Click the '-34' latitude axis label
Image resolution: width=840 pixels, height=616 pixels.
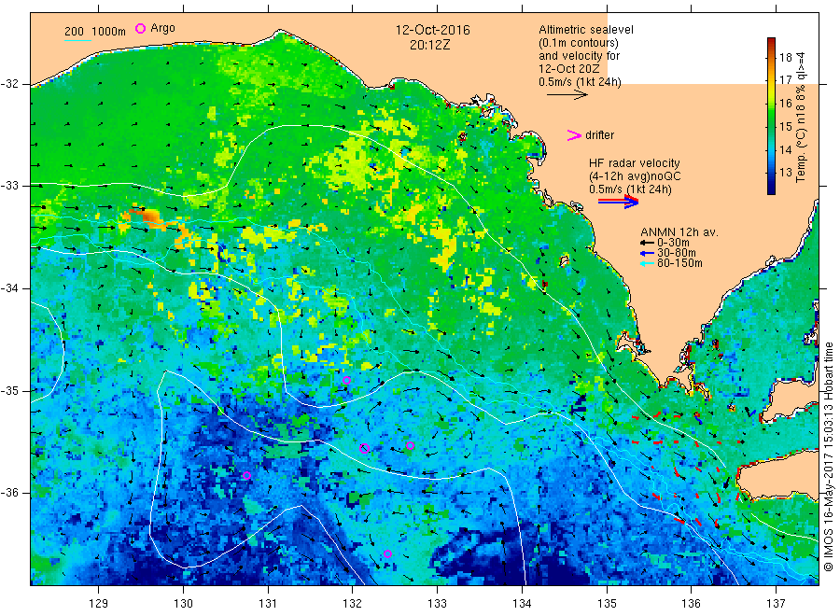(x=10, y=288)
